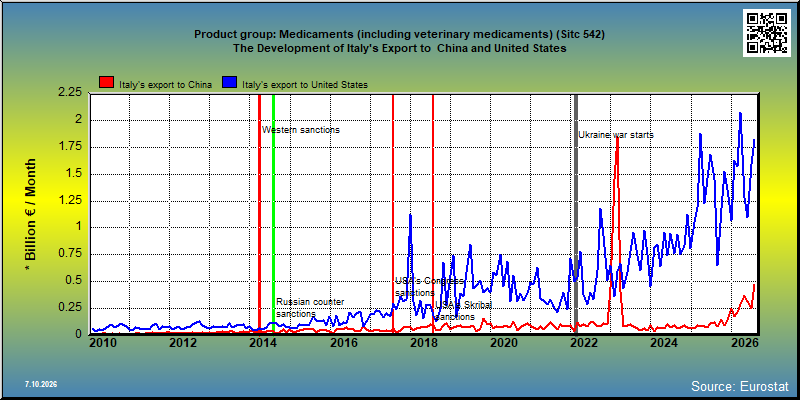Click the "Italy's export to United States" legend label
Image resolution: width=800 pixels, height=400 pixels.
305,85
